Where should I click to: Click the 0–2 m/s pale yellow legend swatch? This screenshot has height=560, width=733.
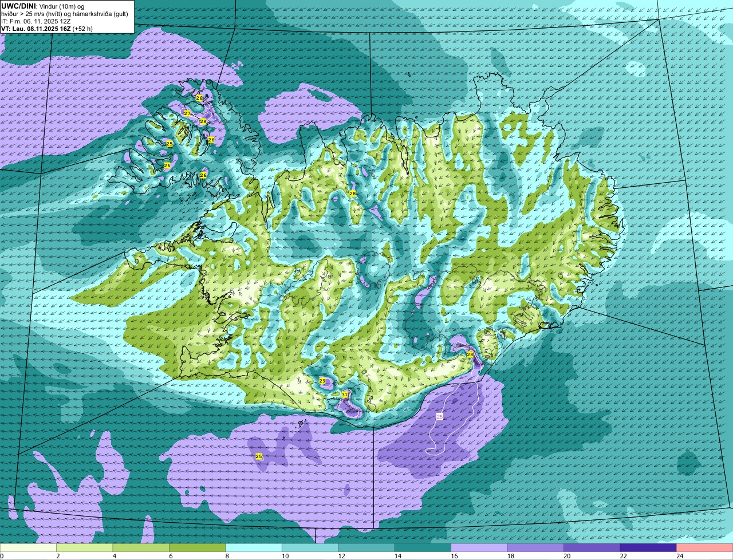[29, 547]
